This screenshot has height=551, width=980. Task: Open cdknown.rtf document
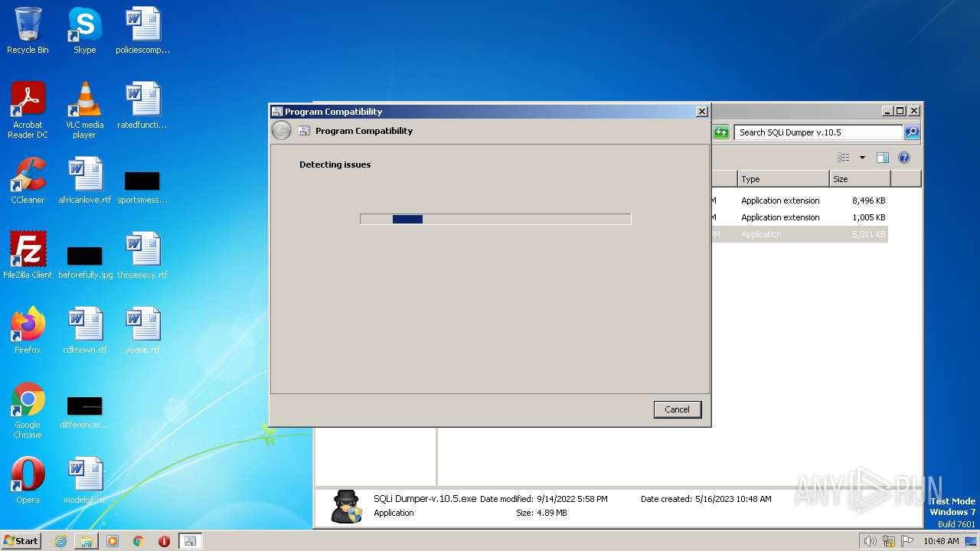tap(85, 331)
